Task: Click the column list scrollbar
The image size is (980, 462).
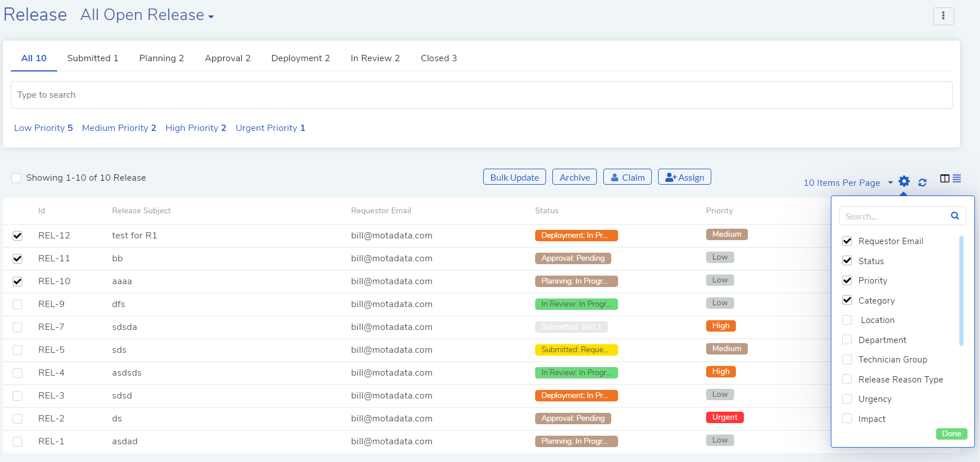Action: (x=961, y=290)
